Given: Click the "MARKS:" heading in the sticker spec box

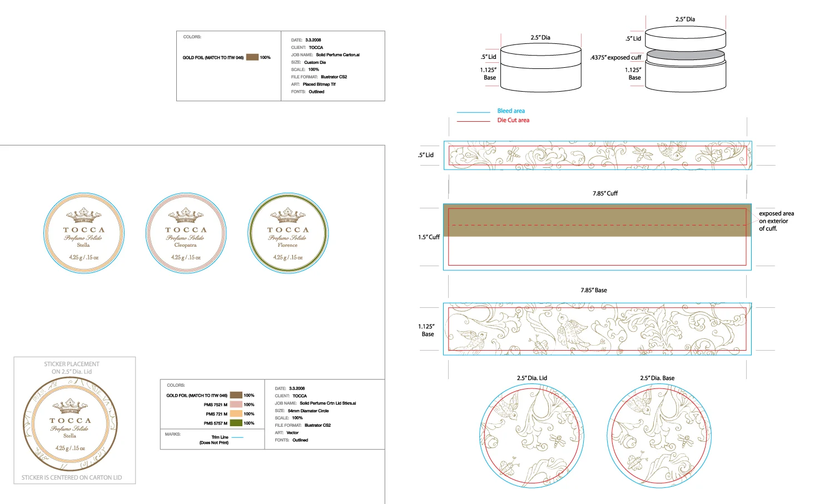Looking at the screenshot, I should [x=173, y=434].
